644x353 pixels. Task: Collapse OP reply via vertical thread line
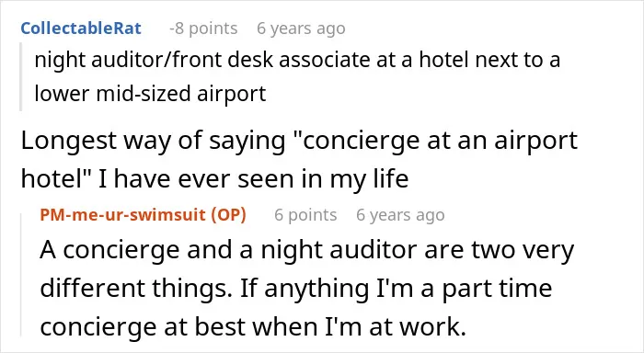pyautogui.click(x=21, y=275)
